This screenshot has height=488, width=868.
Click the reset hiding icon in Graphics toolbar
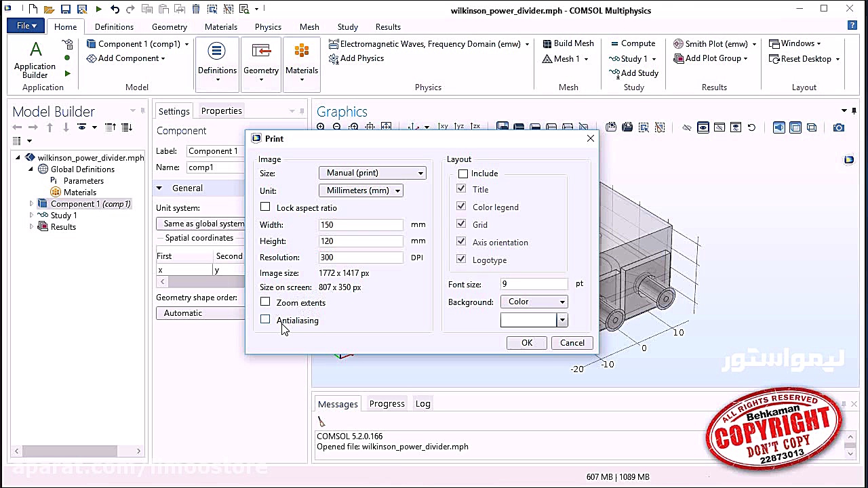751,127
